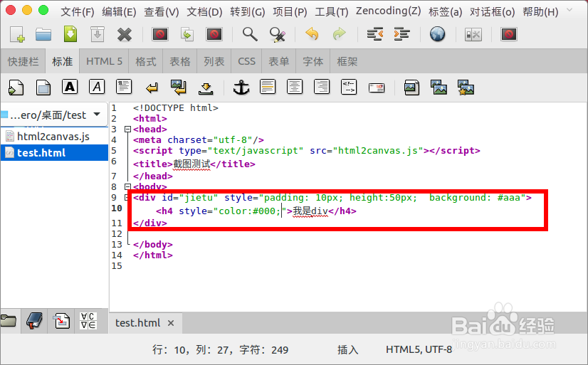Insert multi-thumbnail images icon
Viewport: 588px width, 365px height.
466,88
